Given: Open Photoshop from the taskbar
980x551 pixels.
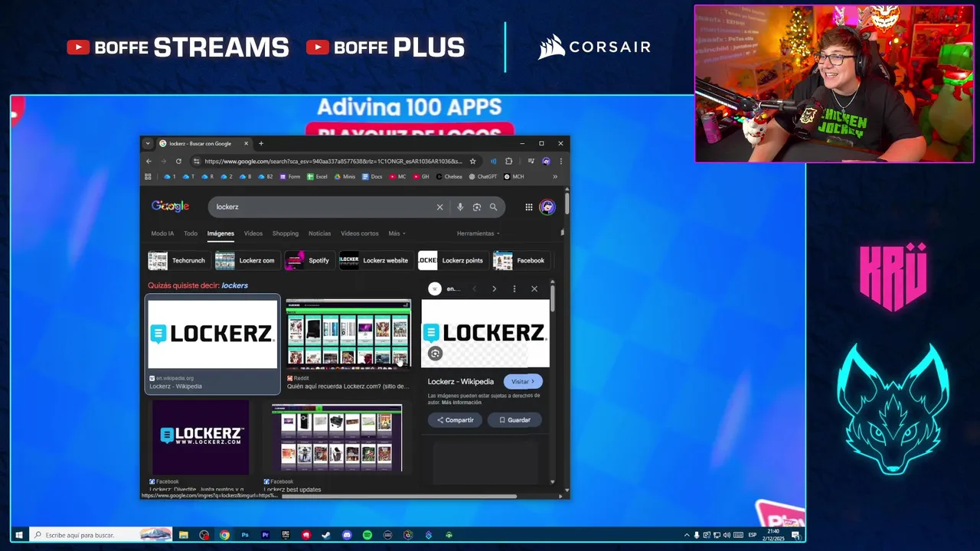Looking at the screenshot, I should [x=245, y=535].
